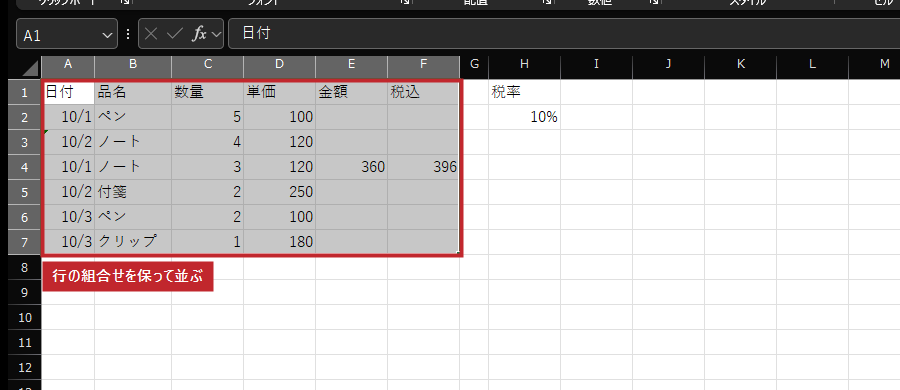Expand the chevron next to the fx icon
Image resolution: width=900 pixels, height=390 pixels.
(216, 34)
